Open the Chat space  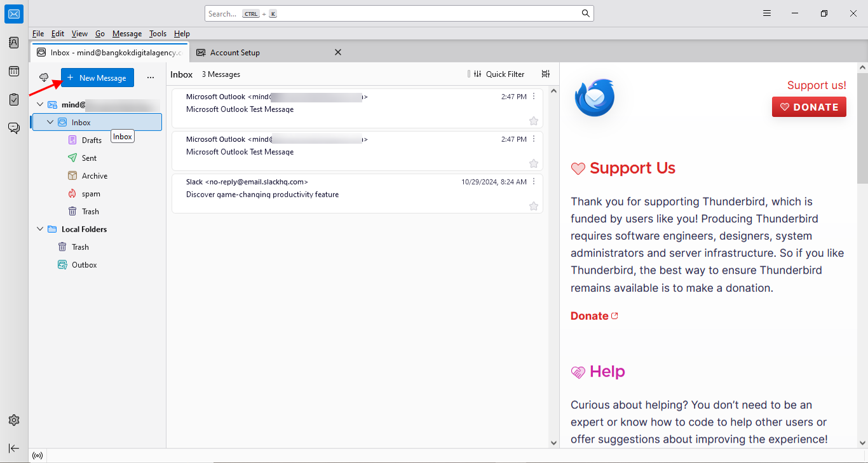14,128
